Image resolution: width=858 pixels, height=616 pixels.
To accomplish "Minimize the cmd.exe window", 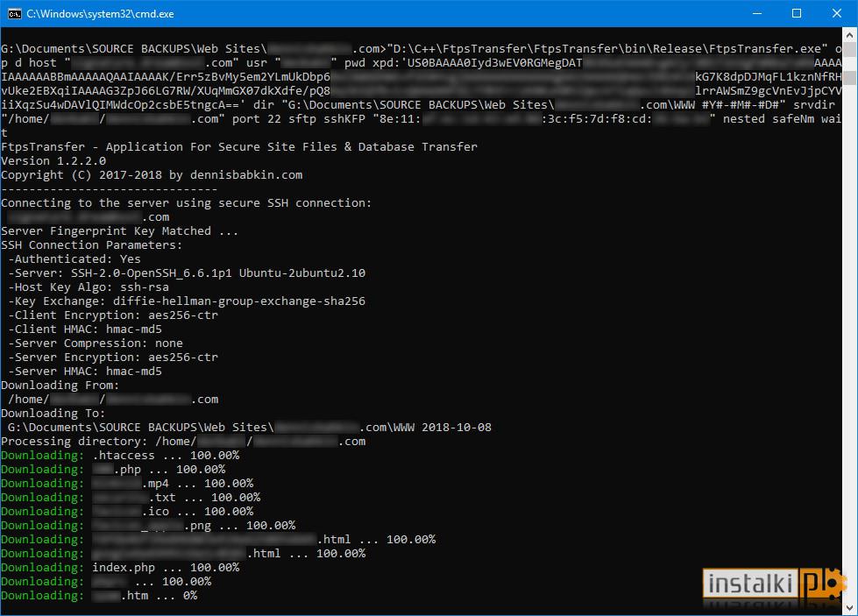I will [x=756, y=14].
